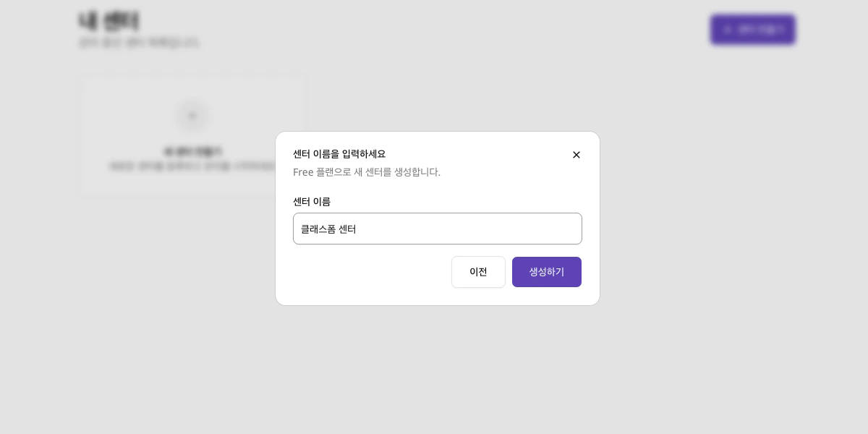The height and width of the screenshot is (434, 868).
Task: Open the new center creation via the top-right plus icon
Action: click(728, 30)
